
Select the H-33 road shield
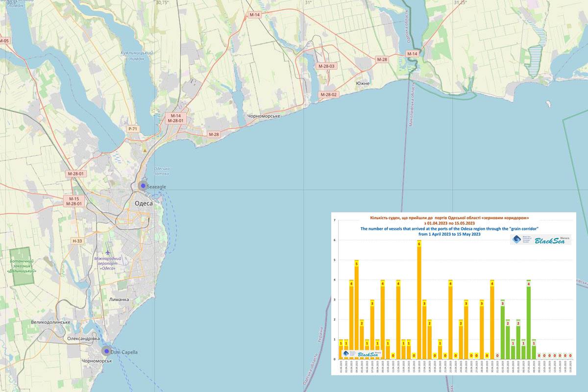(x=77, y=241)
